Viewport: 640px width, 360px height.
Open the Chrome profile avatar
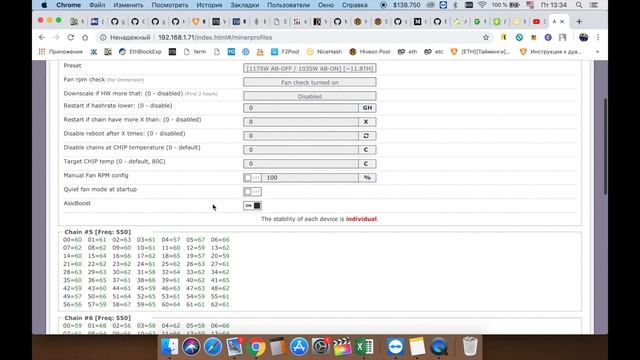click(x=583, y=37)
